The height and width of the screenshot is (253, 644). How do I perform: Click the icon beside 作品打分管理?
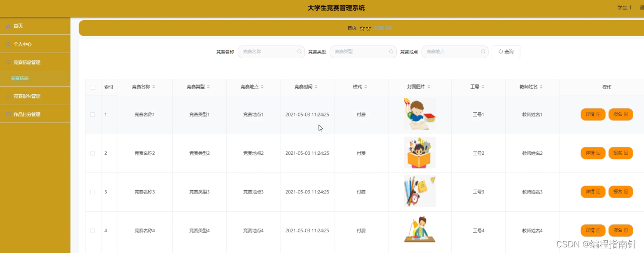pyautogui.click(x=8, y=114)
